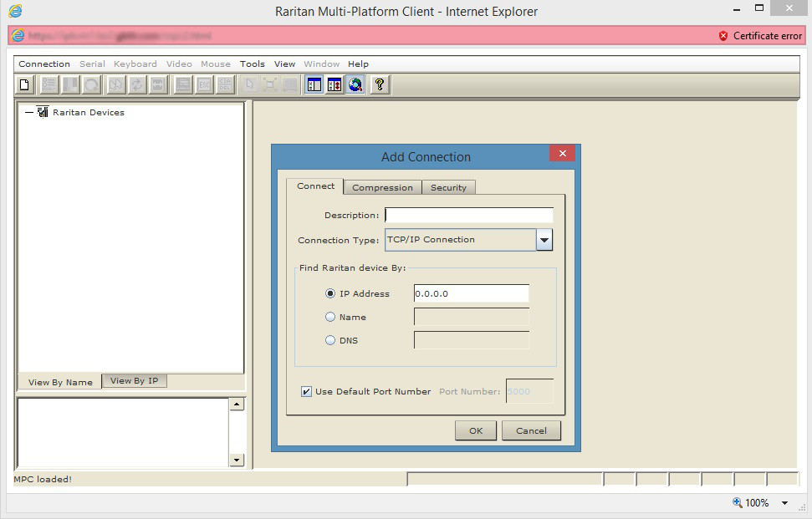Open the Connection Type dropdown arrow
Image resolution: width=812 pixels, height=519 pixels.
pyautogui.click(x=544, y=240)
